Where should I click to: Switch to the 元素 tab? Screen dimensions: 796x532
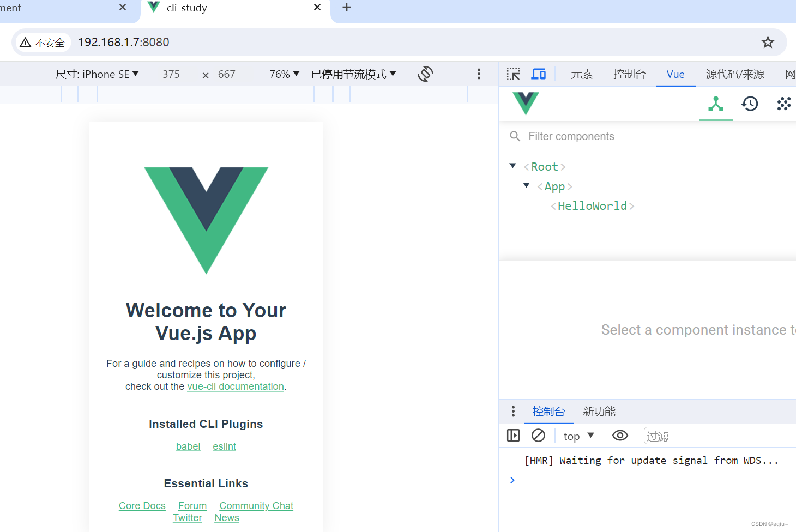pos(582,74)
